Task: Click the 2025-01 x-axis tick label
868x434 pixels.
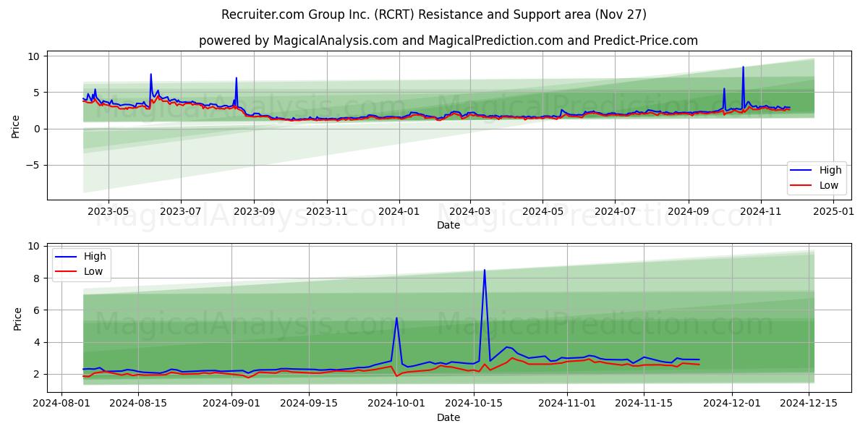Action: tap(833, 212)
